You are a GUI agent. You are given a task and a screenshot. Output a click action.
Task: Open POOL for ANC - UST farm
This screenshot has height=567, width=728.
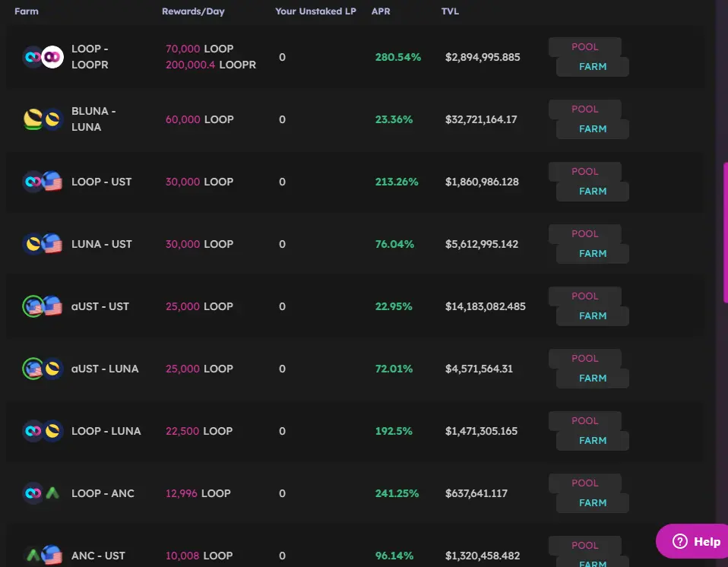click(x=585, y=545)
